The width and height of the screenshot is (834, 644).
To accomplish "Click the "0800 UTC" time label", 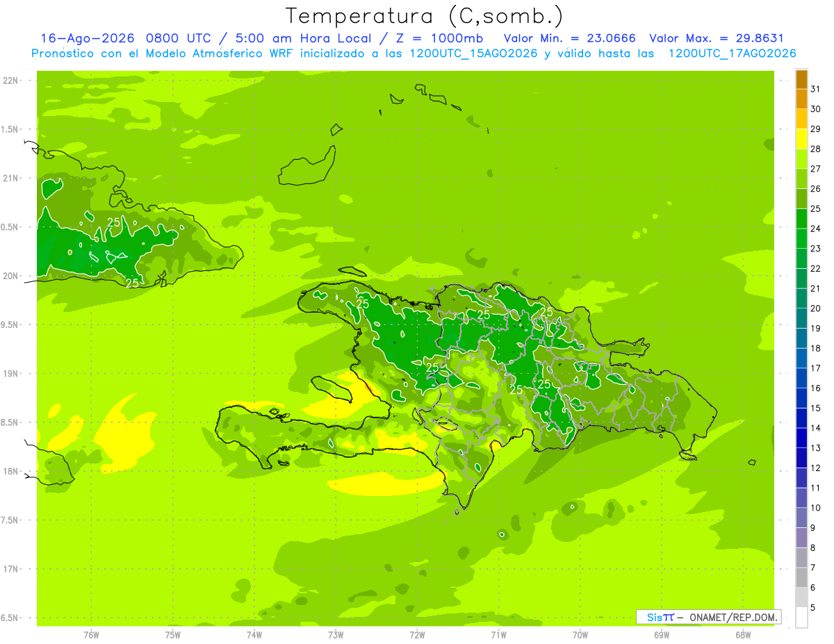I will click(179, 38).
